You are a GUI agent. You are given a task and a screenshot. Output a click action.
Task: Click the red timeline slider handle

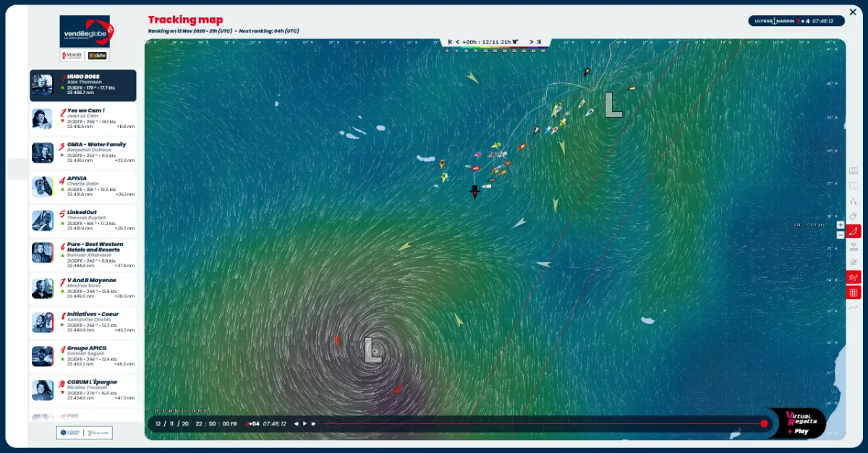[x=764, y=423]
